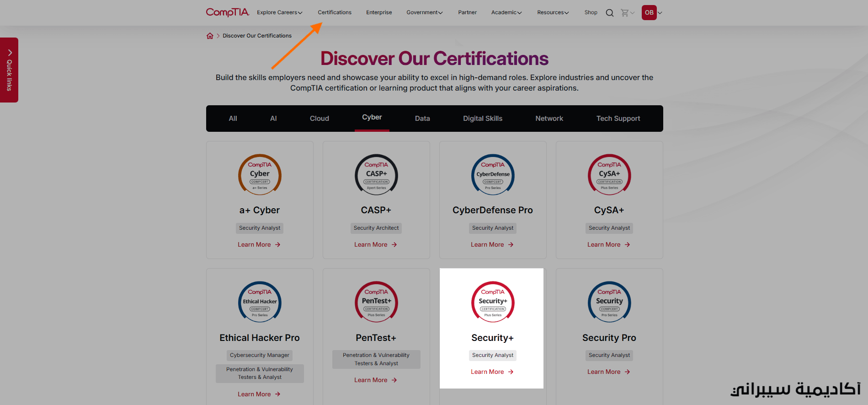
Task: Click the CyberDefense Pro badge
Action: click(x=493, y=175)
